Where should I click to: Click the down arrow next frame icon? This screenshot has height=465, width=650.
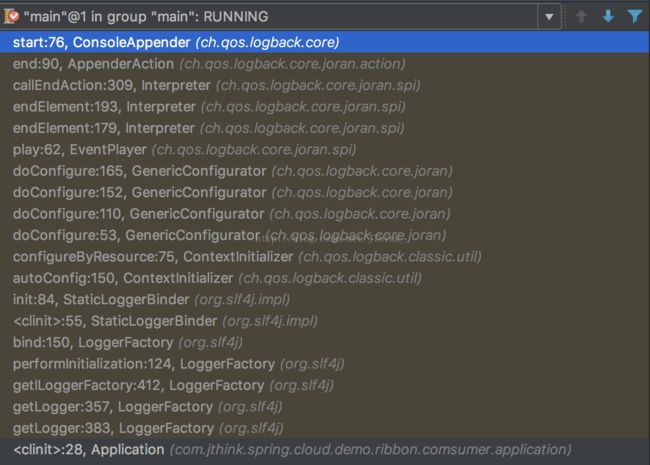(x=608, y=17)
